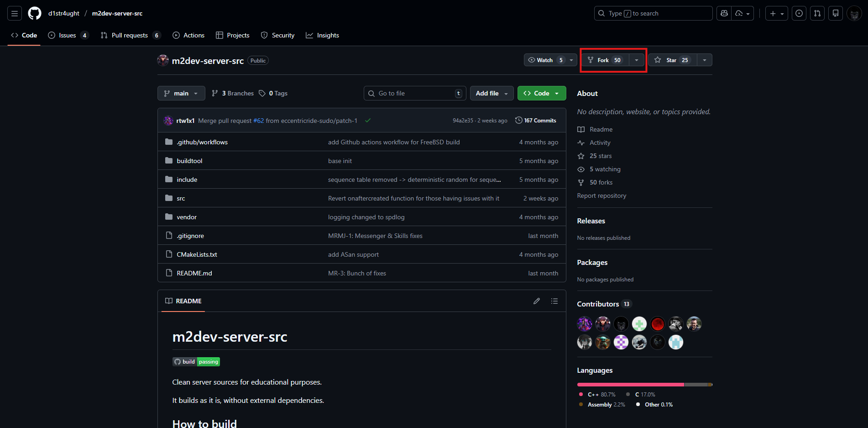Edit the README with pencil icon
This screenshot has height=428, width=868.
(537, 301)
